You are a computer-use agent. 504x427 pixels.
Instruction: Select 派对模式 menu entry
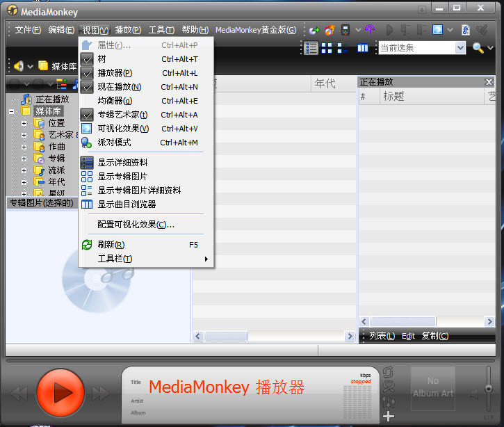(146, 143)
